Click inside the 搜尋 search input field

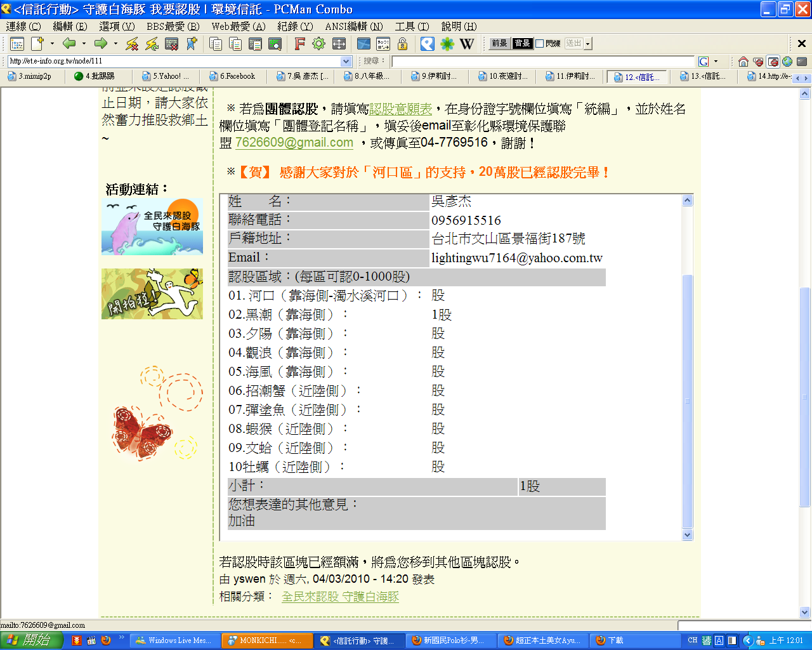pos(542,62)
